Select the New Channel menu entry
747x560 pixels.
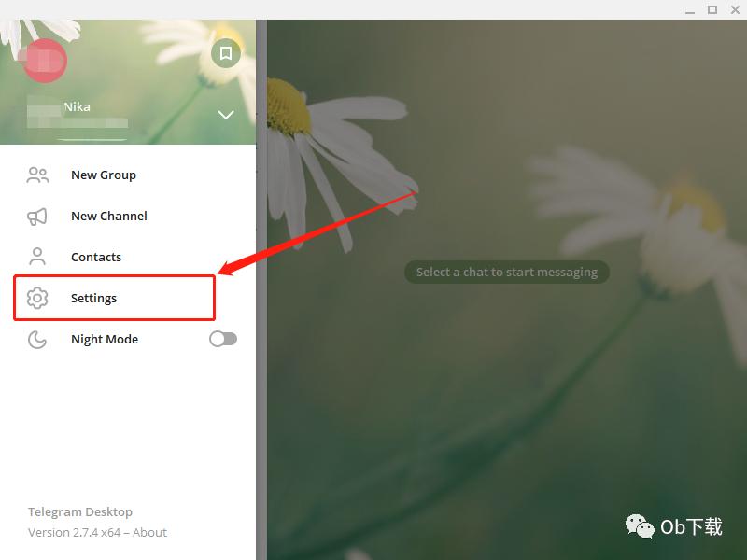coord(128,217)
